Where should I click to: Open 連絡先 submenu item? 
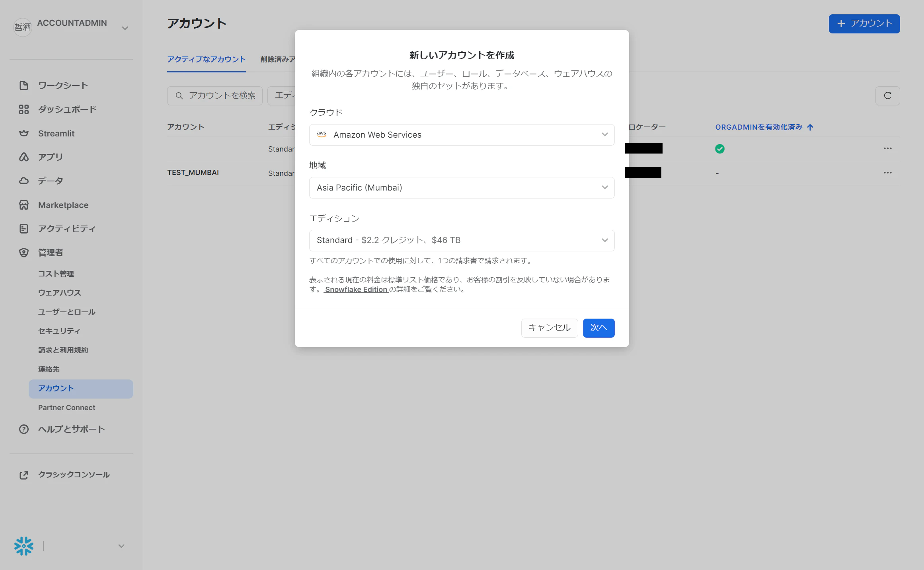coord(49,369)
